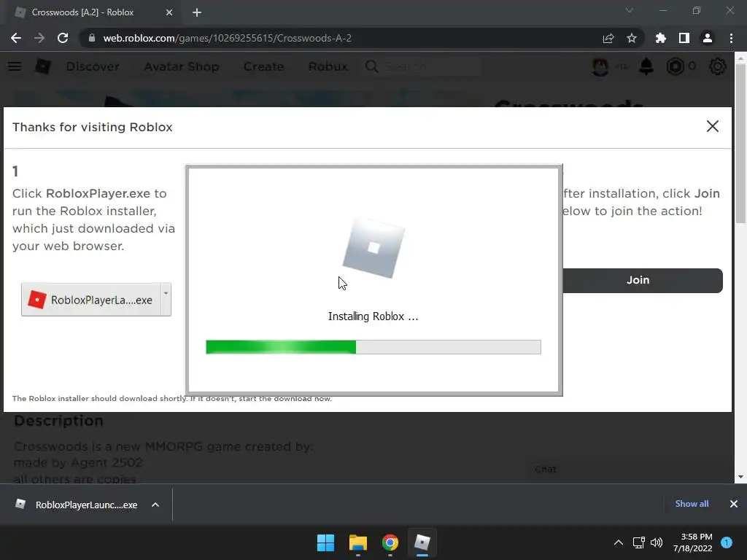747x560 pixels.
Task: Open the Chrome tab search chevron
Action: click(630, 10)
